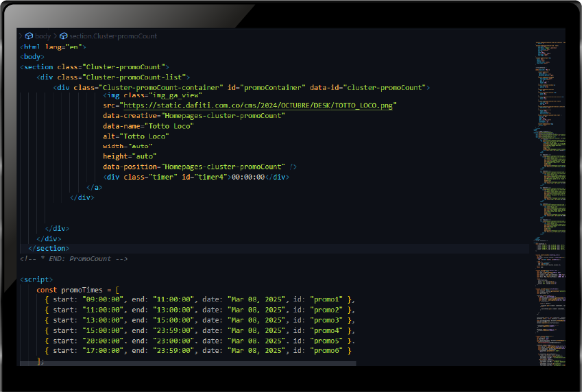The image size is (582, 392).
Task: Click the timer4 div 00:00:00 text
Action: pos(248,177)
